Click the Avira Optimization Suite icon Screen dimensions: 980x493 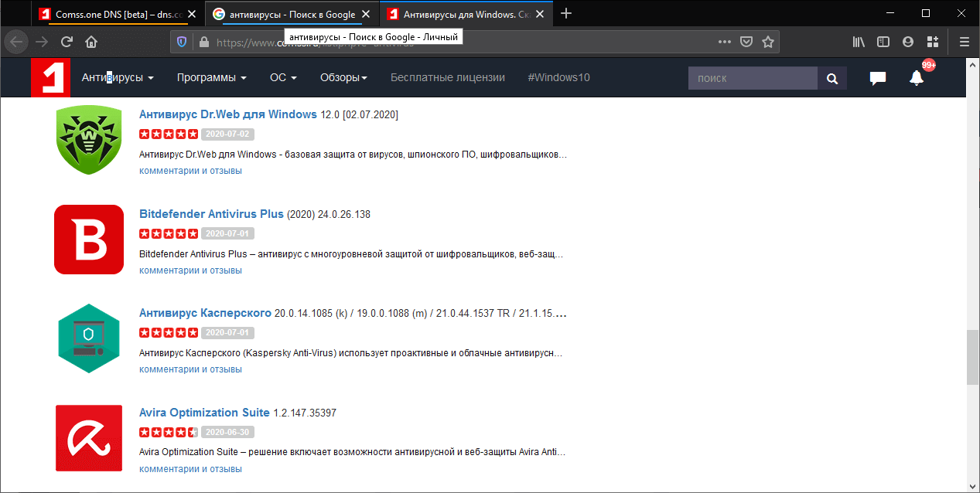pos(88,437)
